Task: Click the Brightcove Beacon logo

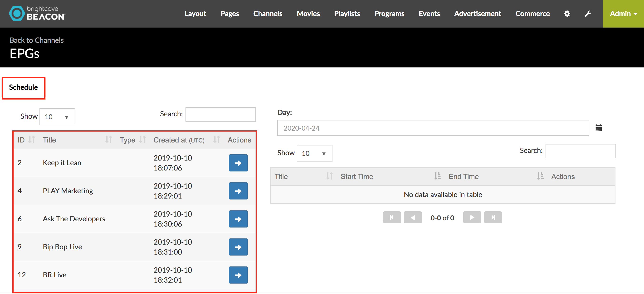Action: click(37, 13)
